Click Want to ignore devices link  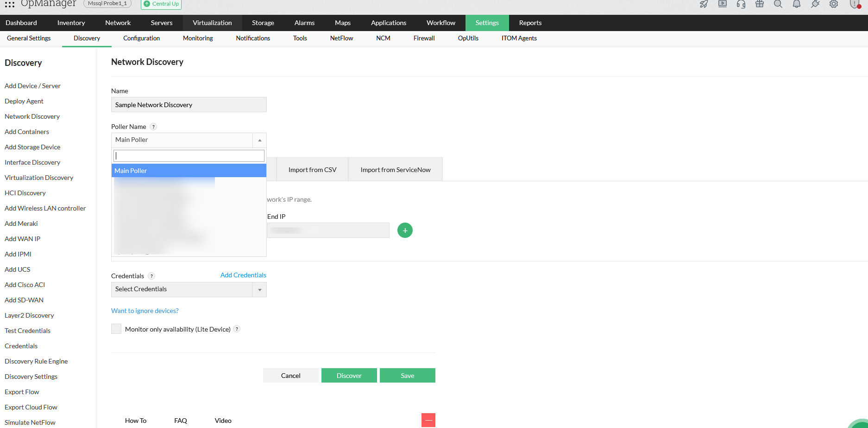click(145, 311)
